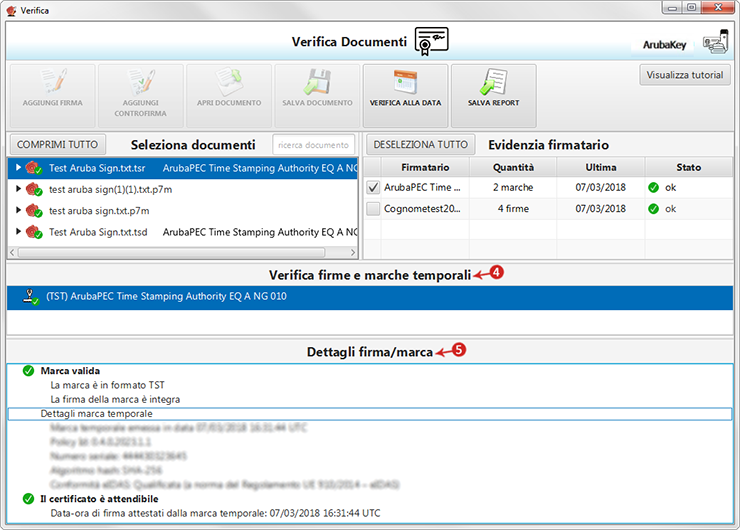Click the ricerca documento search field
This screenshot has height=530, width=740.
pyautogui.click(x=313, y=145)
